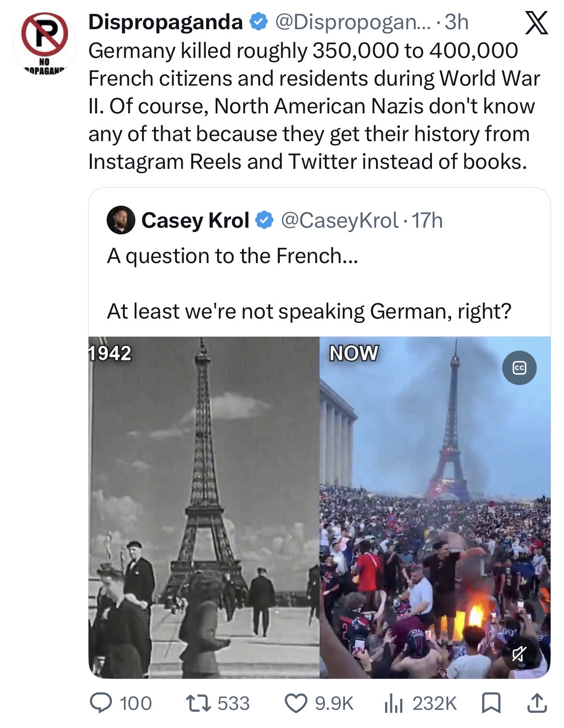This screenshot has height=728, width=564.
Task: Open the Dispropaganda display name link
Action: [166, 22]
